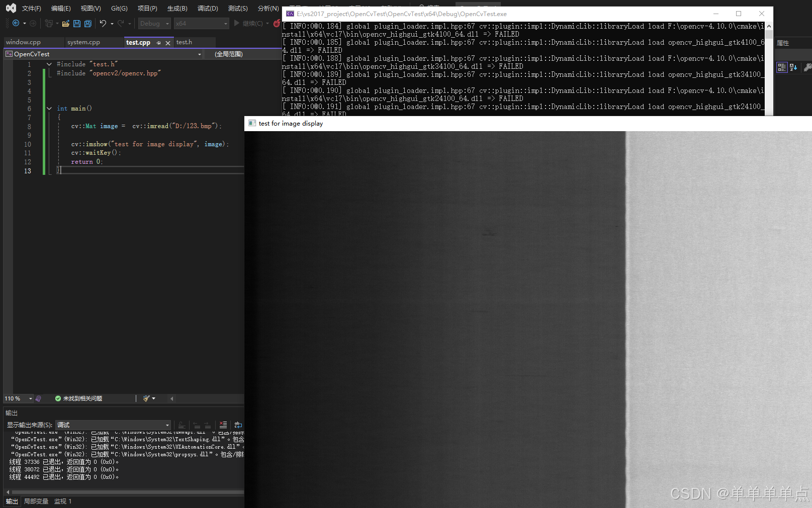Collapse the main() function on line 6
This screenshot has width=812, height=508.
pyautogui.click(x=49, y=109)
